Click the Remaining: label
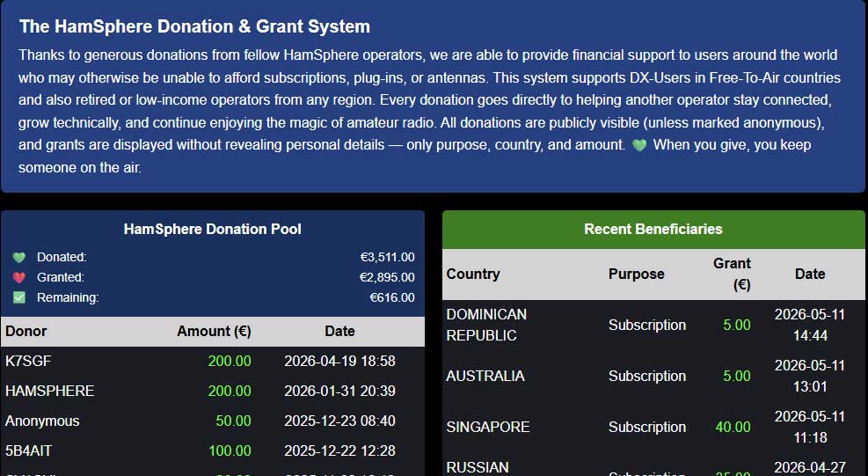868x476 pixels. coord(68,297)
